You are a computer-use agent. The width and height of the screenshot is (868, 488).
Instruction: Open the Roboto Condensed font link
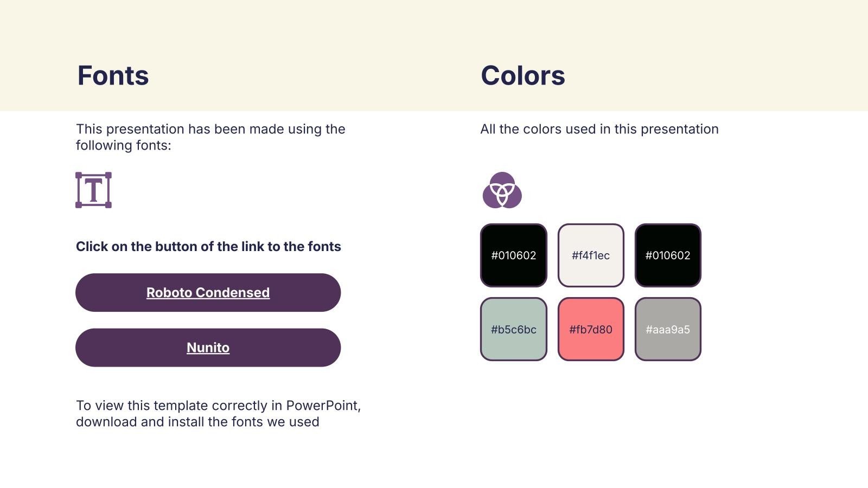[x=208, y=293]
